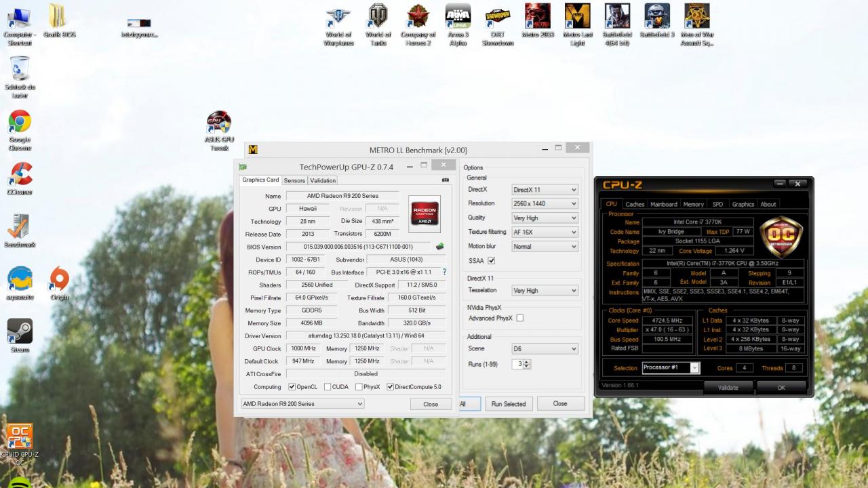Open the CPUID GPU-Z OC desktop icon
This screenshot has width=868, height=488.
pyautogui.click(x=20, y=445)
